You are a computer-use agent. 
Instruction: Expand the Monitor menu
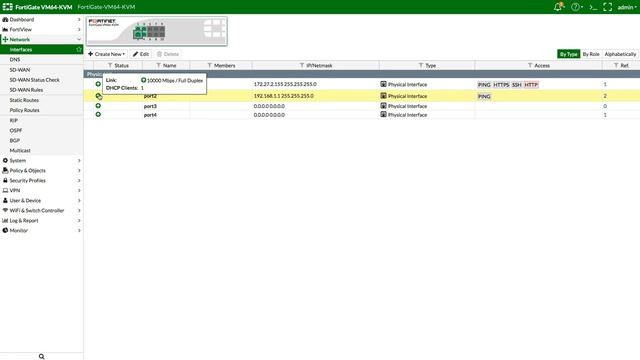click(41, 231)
